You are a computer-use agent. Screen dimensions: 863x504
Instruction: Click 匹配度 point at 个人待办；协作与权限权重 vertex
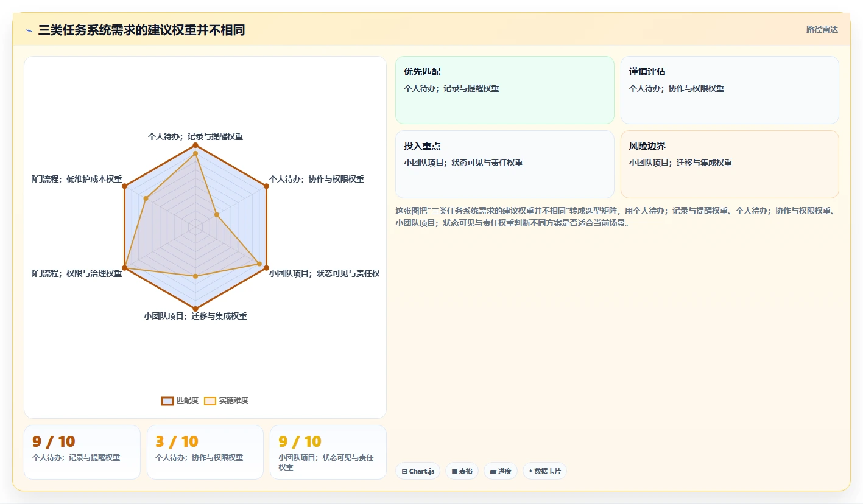266,186
